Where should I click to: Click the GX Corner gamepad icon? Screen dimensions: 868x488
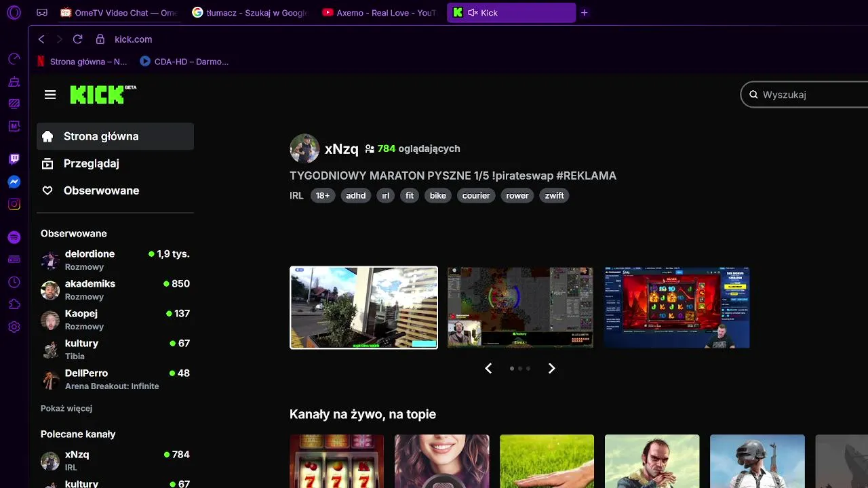tap(42, 12)
